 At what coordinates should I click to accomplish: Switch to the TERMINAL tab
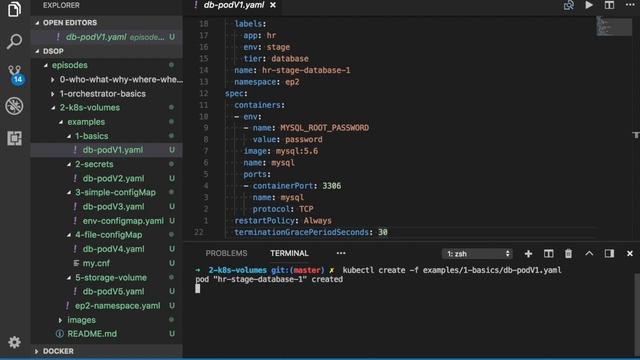click(289, 253)
